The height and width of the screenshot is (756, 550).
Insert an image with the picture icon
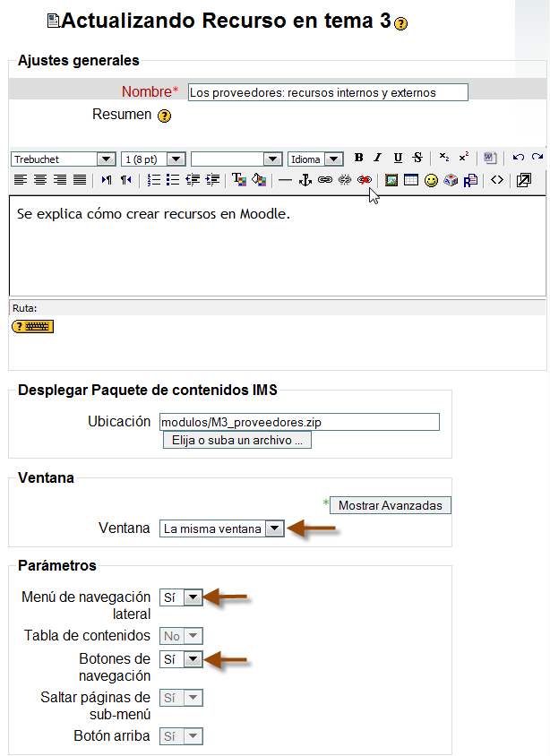(x=391, y=180)
